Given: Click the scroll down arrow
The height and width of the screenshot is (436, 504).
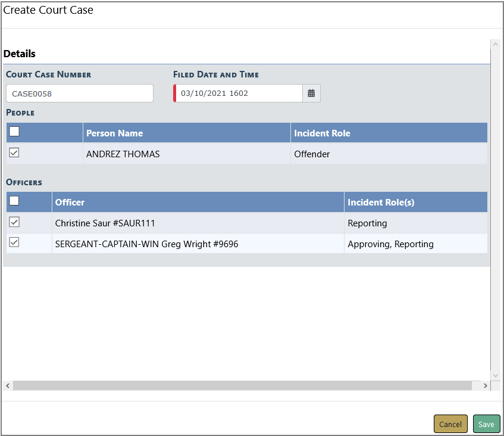Looking at the screenshot, I should coord(496,376).
